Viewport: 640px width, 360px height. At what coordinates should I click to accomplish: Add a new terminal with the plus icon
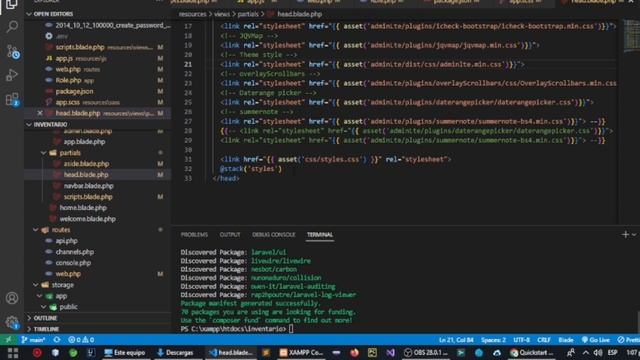point(625,235)
